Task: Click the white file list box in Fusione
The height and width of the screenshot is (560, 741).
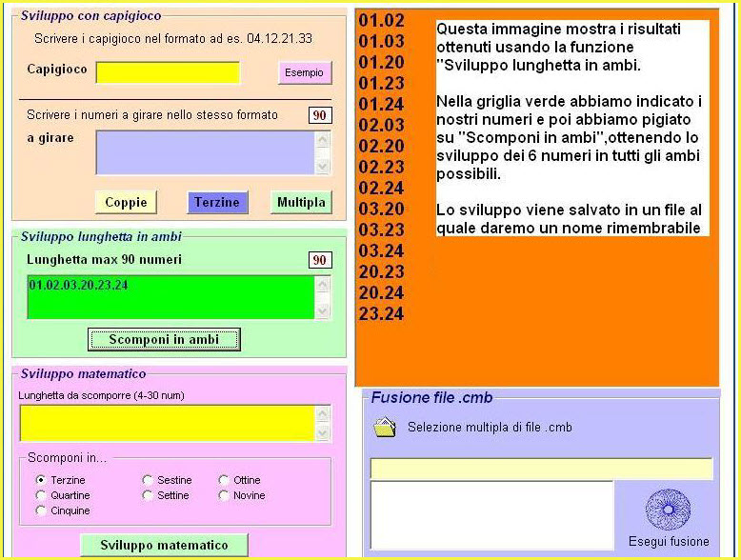Action: coord(491,515)
